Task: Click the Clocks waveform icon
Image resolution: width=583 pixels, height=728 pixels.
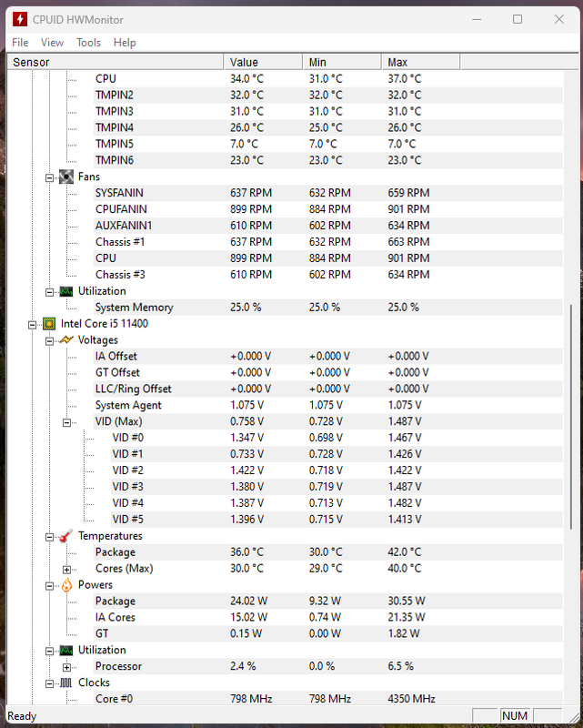Action: point(66,683)
